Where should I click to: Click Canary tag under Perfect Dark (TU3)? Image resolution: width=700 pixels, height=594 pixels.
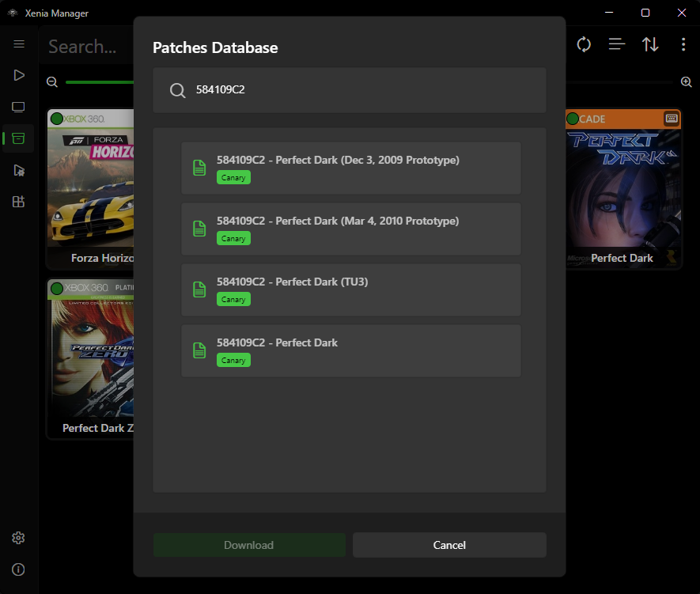pos(233,300)
